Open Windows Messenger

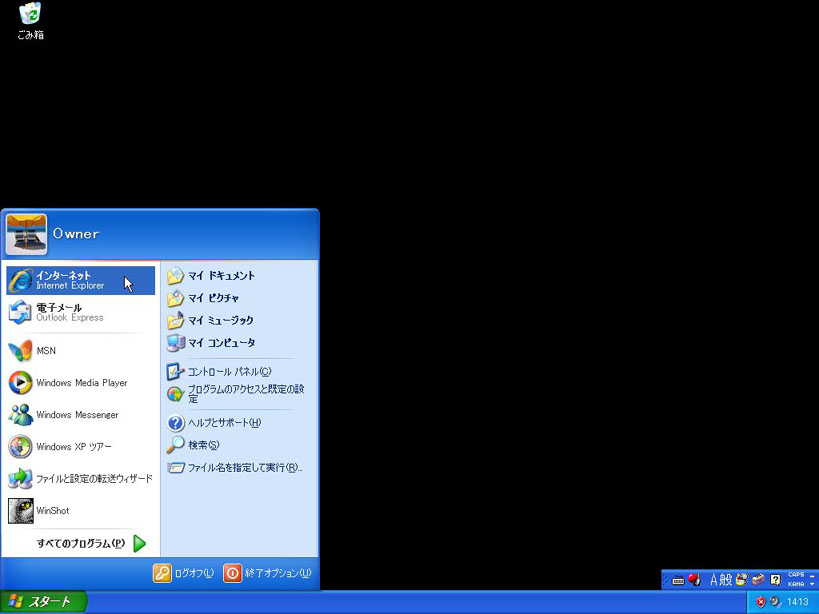click(x=81, y=415)
